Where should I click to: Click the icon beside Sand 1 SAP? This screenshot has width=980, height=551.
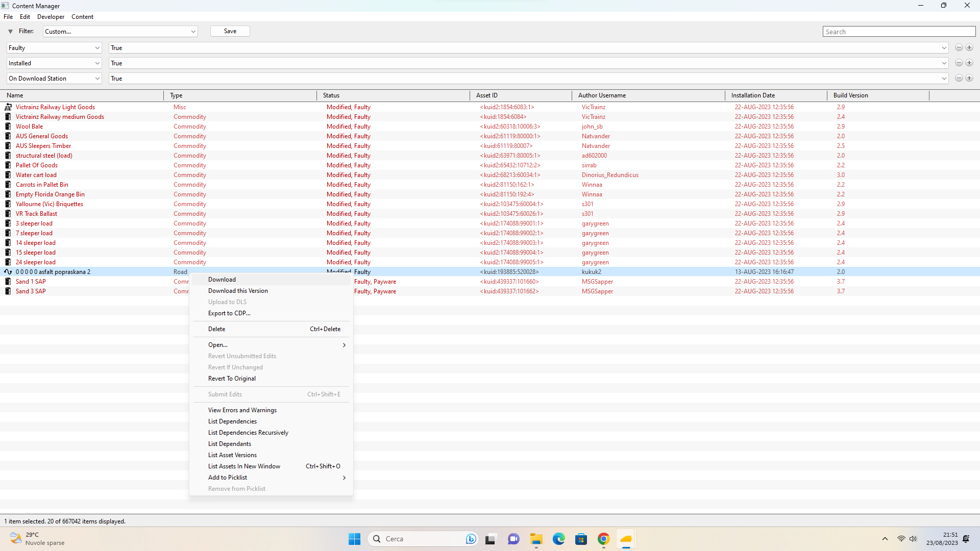(8, 282)
